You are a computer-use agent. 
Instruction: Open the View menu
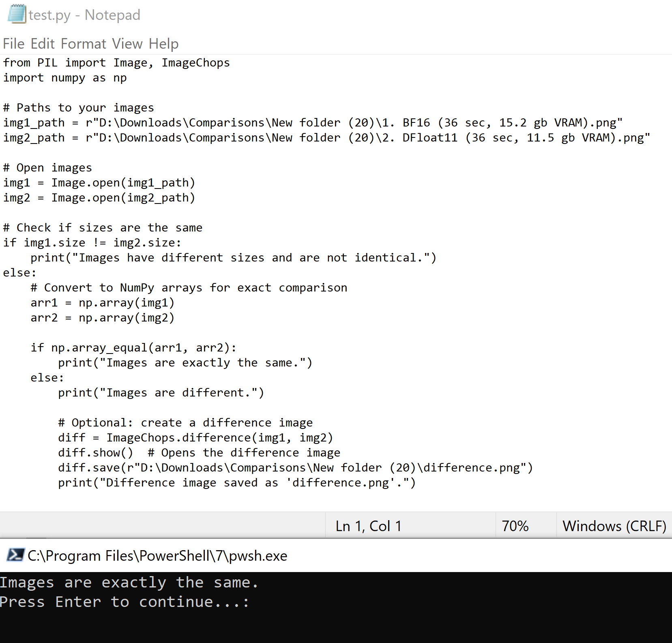pyautogui.click(x=127, y=44)
